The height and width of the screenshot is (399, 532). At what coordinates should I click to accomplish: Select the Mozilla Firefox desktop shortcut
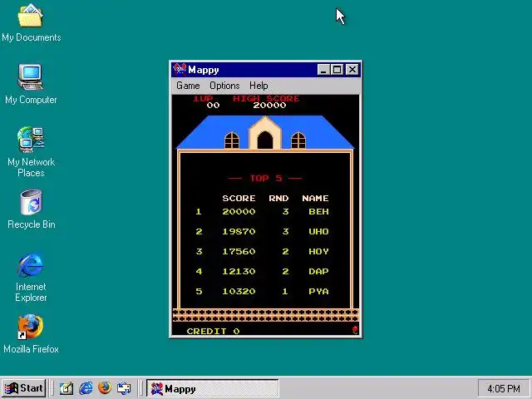31,334
